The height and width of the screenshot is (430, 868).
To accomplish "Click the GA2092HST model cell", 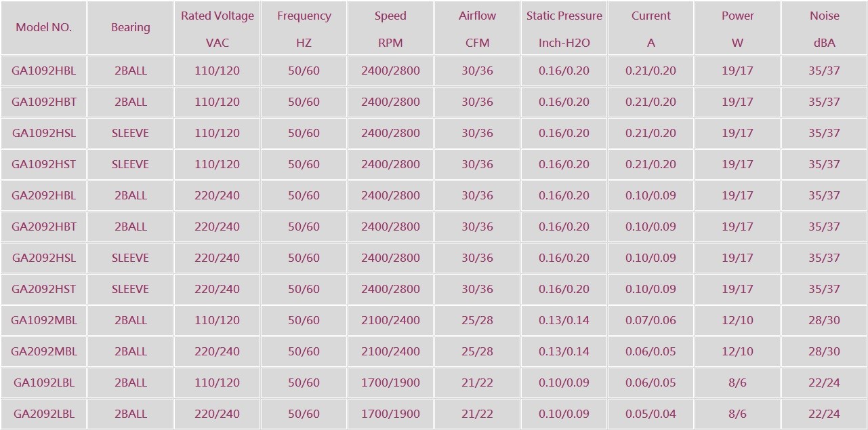I will [44, 289].
